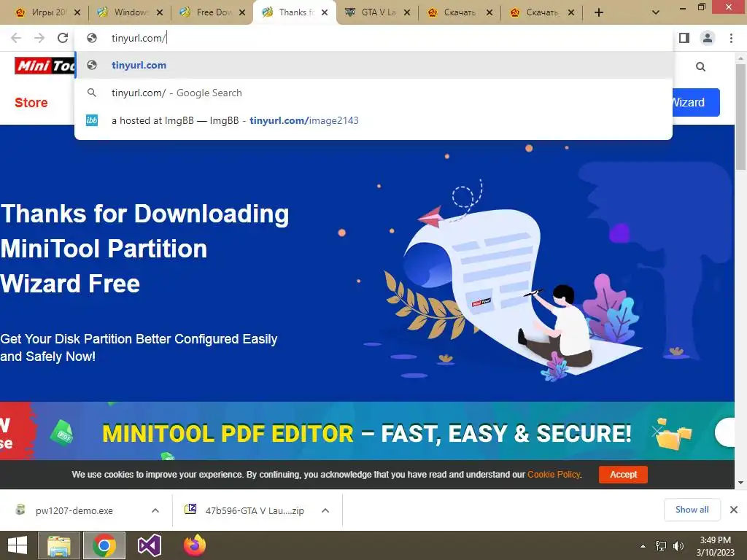This screenshot has width=747, height=560.
Task: Click the site search magnifier icon
Action: click(x=700, y=66)
